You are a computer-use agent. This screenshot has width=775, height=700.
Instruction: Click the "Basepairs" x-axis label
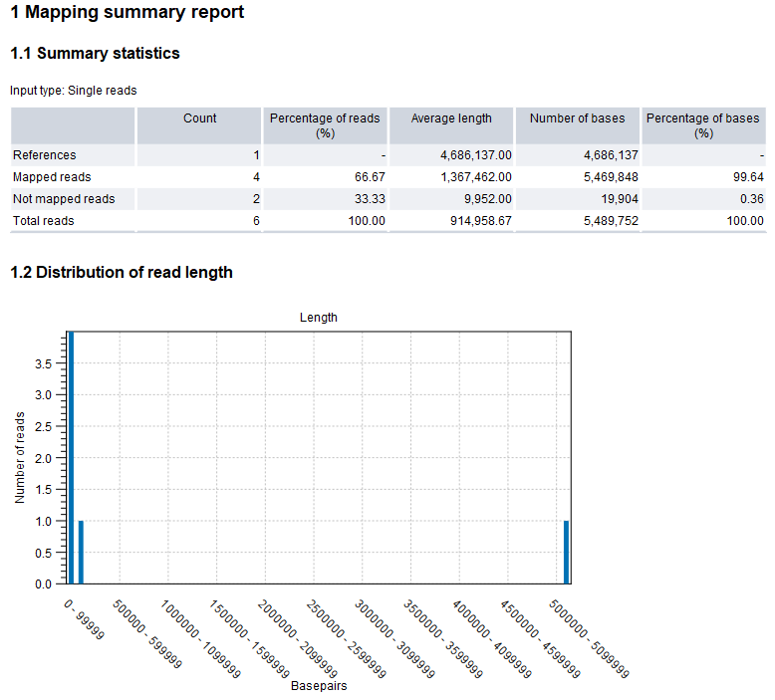click(318, 687)
